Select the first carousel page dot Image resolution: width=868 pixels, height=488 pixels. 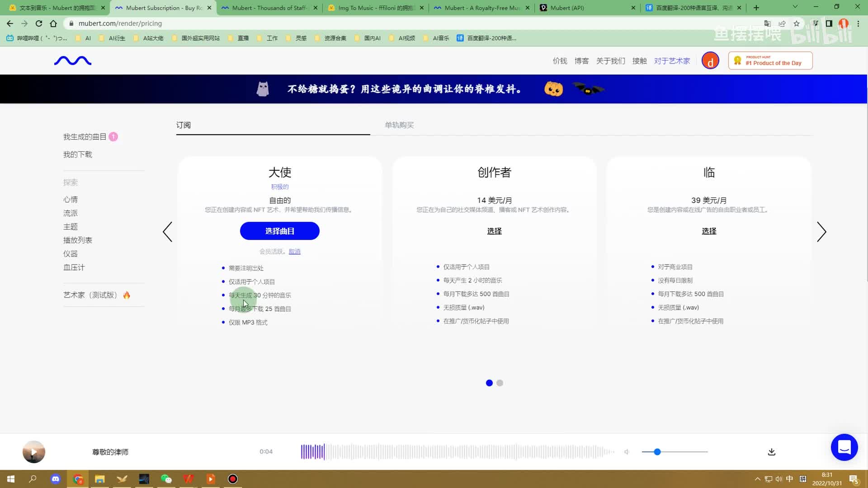point(489,383)
